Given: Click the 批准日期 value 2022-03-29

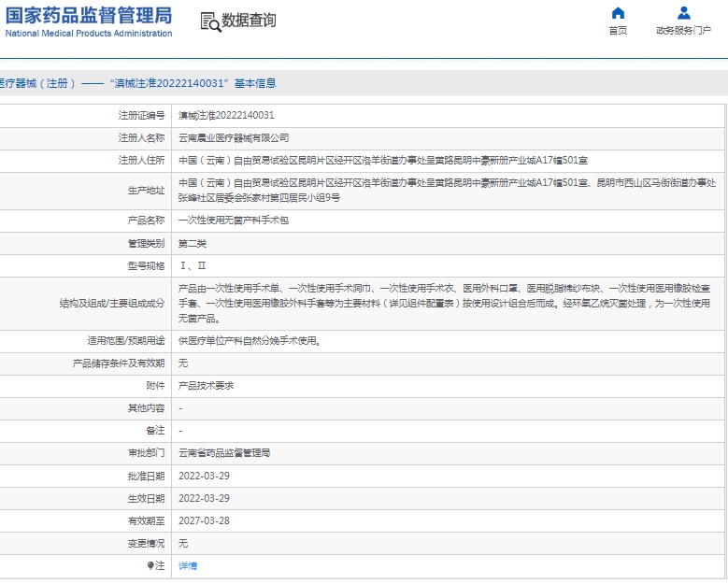Looking at the screenshot, I should [x=204, y=476].
